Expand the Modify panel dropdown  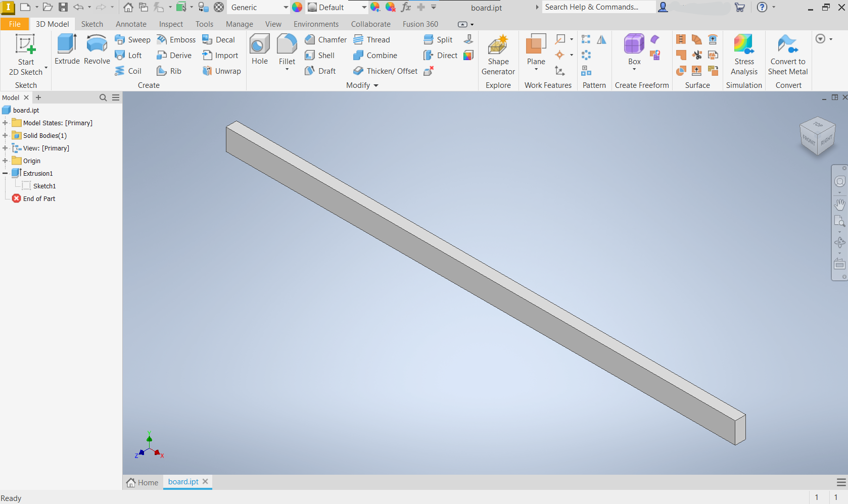coord(362,85)
